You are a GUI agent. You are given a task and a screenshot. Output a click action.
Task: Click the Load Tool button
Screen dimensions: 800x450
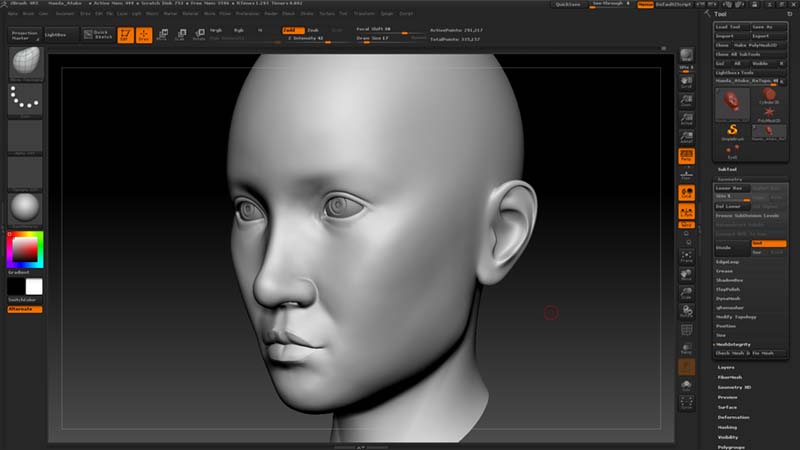(732, 27)
